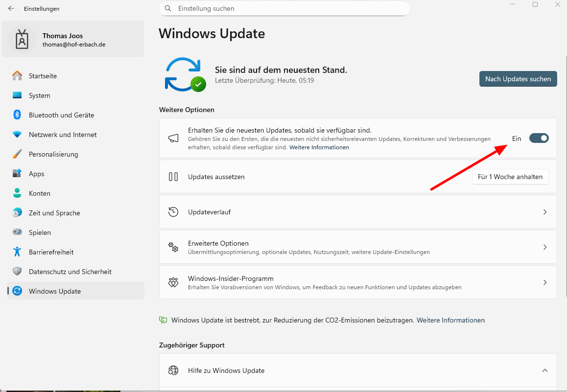Expand Erweiterte Optionen
567x392 pixels.
544,247
